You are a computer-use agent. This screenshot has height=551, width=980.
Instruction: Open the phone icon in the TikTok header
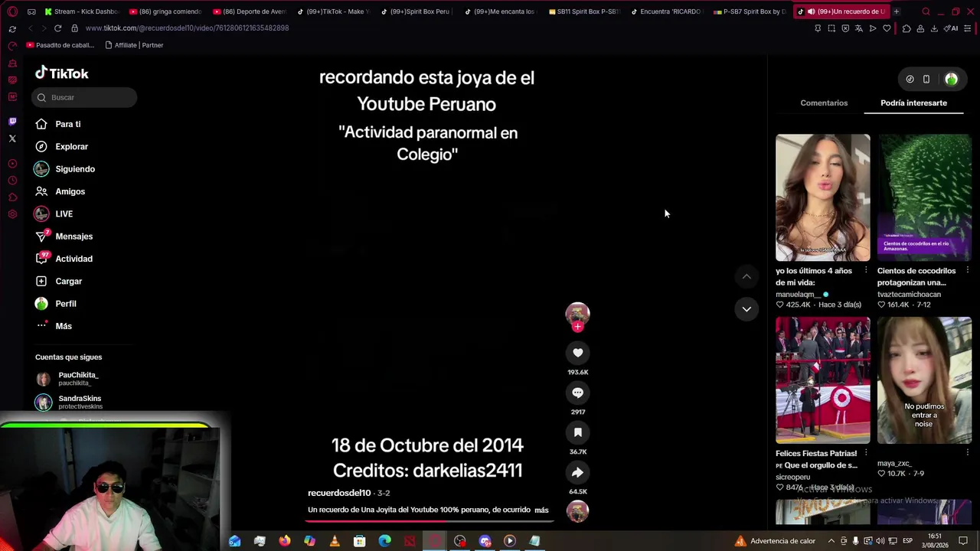(x=926, y=79)
